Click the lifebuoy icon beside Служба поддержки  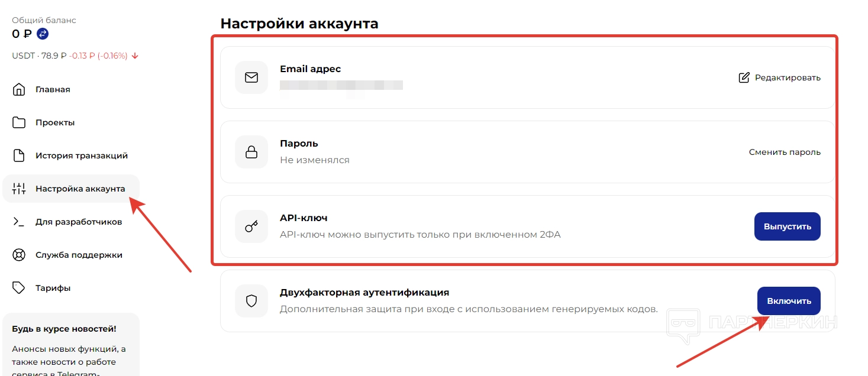click(19, 255)
